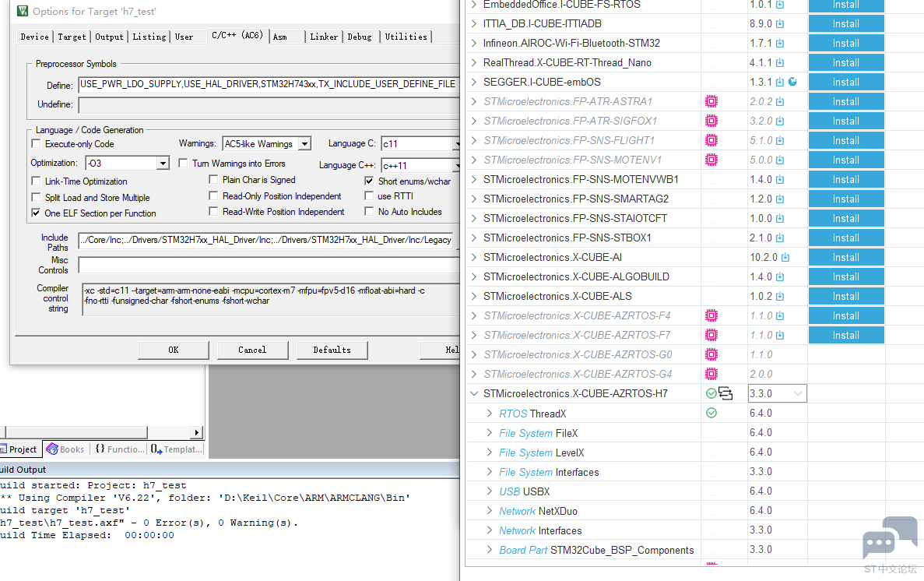The image size is (924, 581).
Task: Click chip icon in FP-ATR-SIGFOX1 row
Action: point(711,121)
